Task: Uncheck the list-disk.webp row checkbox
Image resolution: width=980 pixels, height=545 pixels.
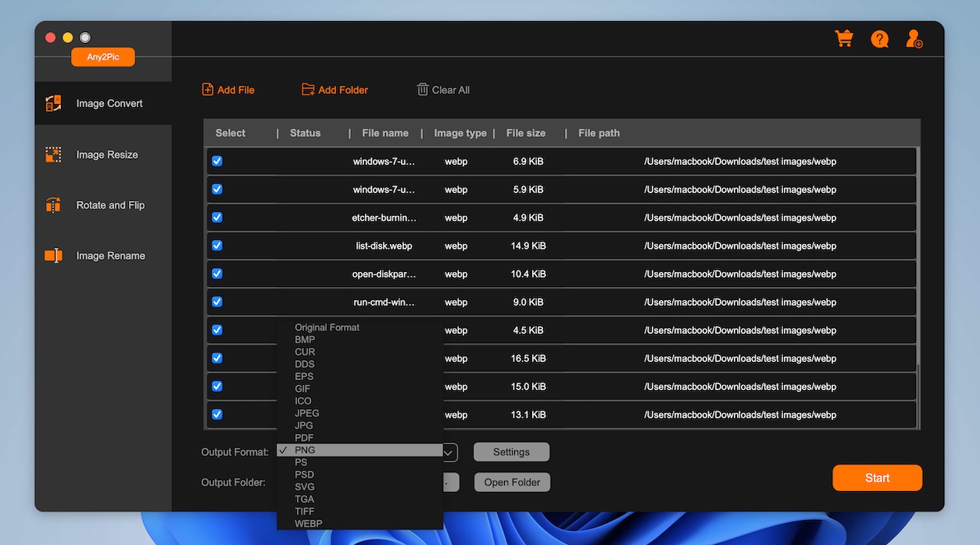Action: pyautogui.click(x=217, y=246)
